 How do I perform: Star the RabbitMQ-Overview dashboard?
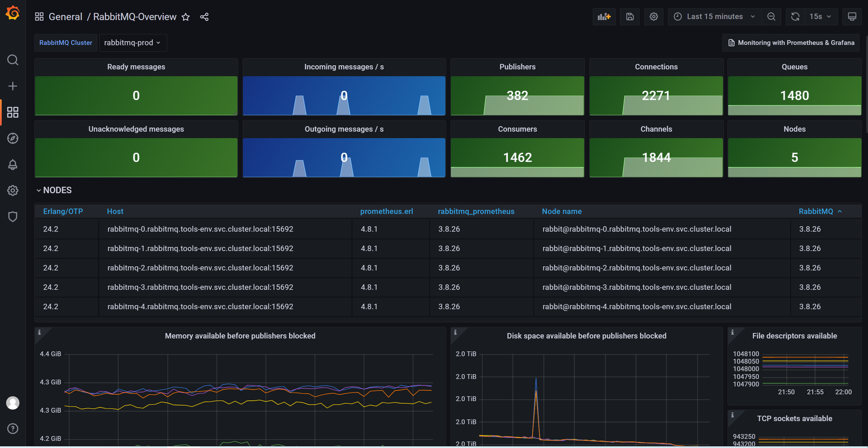pyautogui.click(x=185, y=17)
